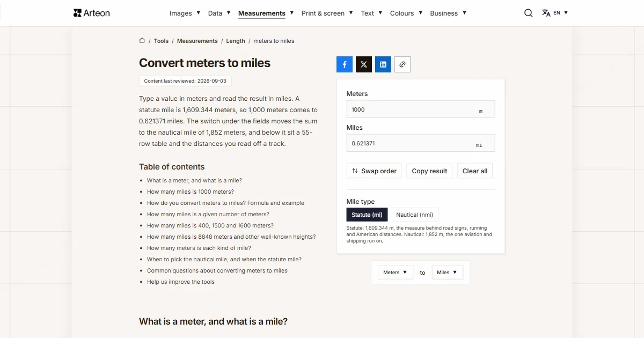Share page on Facebook

tap(345, 64)
